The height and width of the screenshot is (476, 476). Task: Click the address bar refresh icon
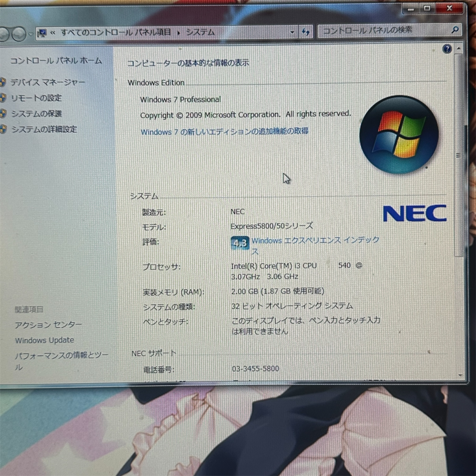click(x=306, y=31)
